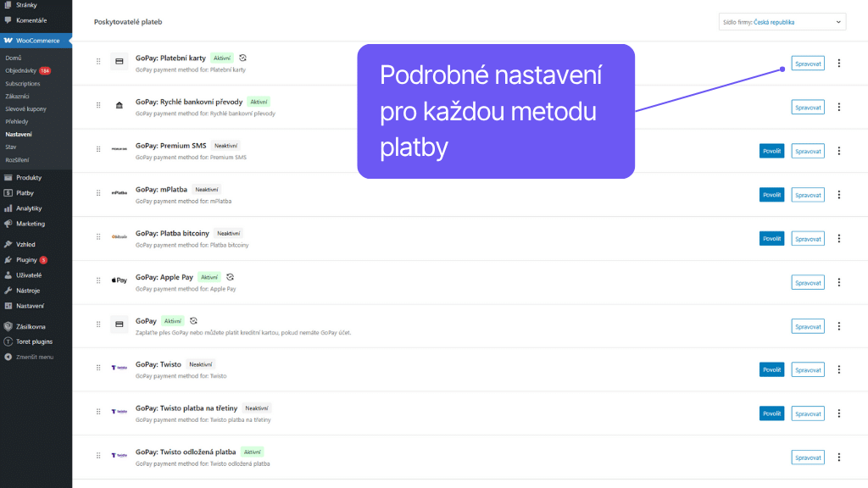Open more options for GoPay: Apple Pay
Image resolution: width=868 pixels, height=488 pixels.
pyautogui.click(x=839, y=282)
